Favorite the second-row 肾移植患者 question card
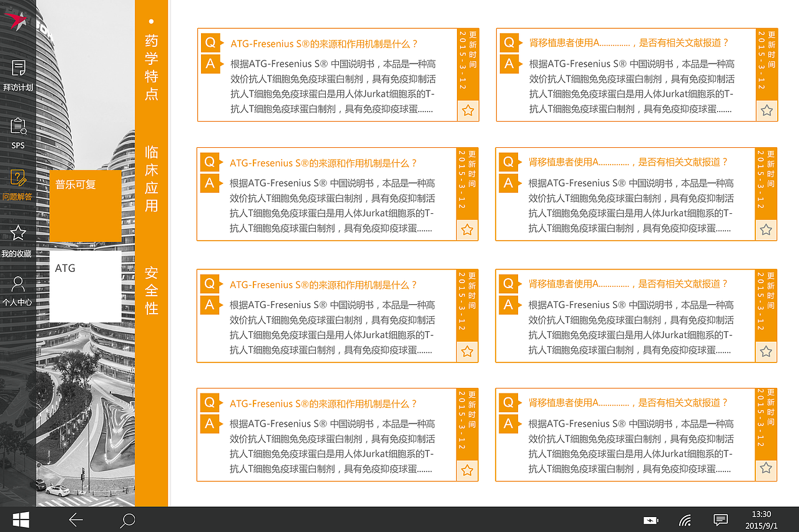Screen dimensions: 799x532 (x=766, y=230)
